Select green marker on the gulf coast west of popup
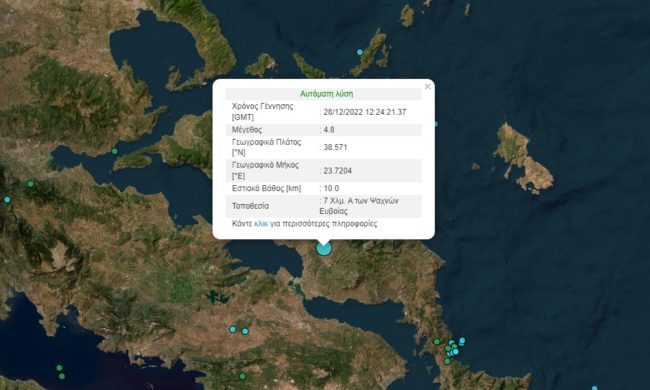The width and height of the screenshot is (650, 390). pos(115,151)
